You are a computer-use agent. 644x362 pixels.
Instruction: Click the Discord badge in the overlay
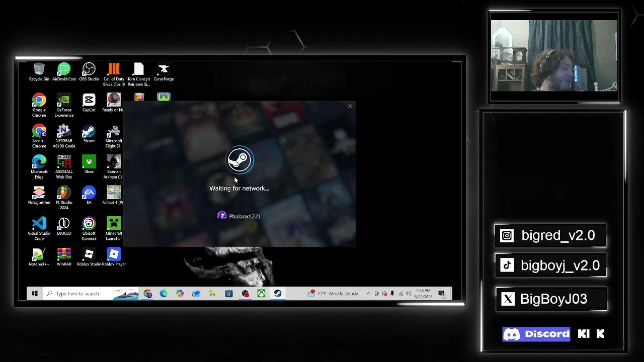click(x=536, y=334)
